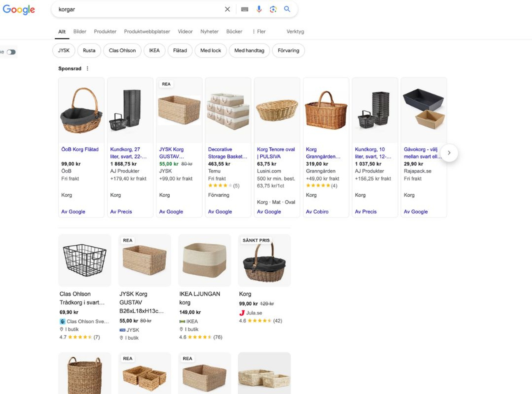Click the Clas Ohlson Sve... store name
This screenshot has height=394, width=532.
click(88, 322)
